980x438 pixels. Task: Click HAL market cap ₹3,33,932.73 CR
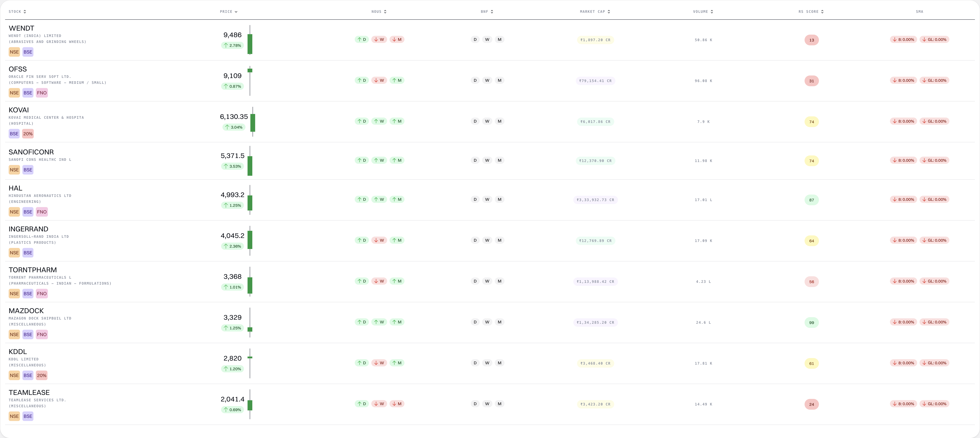coord(595,200)
